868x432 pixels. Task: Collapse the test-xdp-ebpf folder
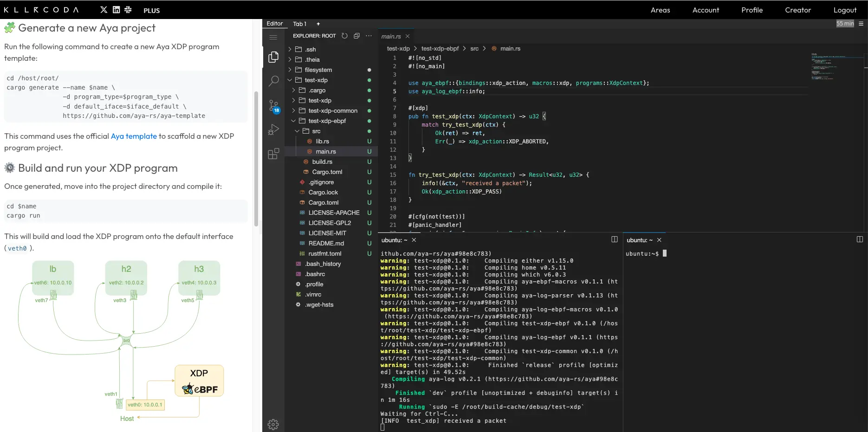[x=327, y=121]
